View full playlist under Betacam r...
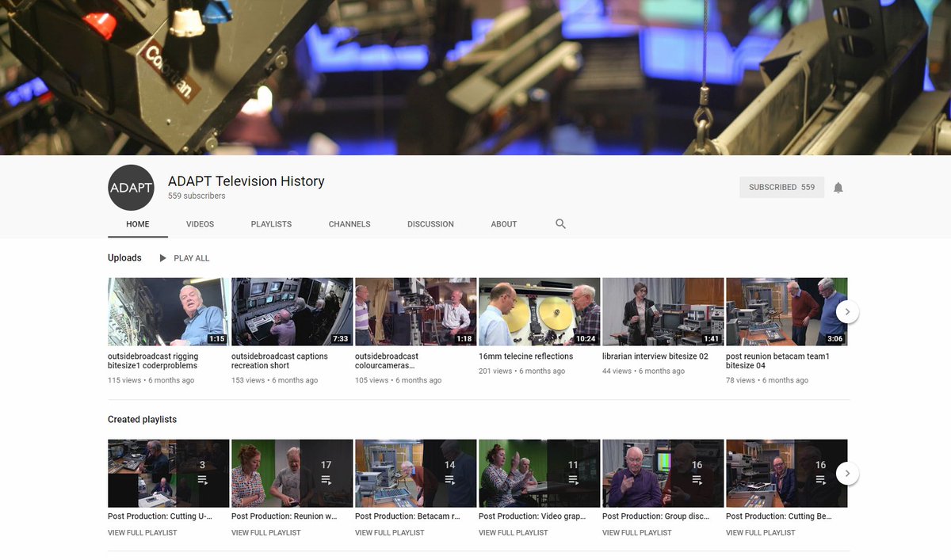Screen dimensions: 951x560 pyautogui.click(x=390, y=533)
